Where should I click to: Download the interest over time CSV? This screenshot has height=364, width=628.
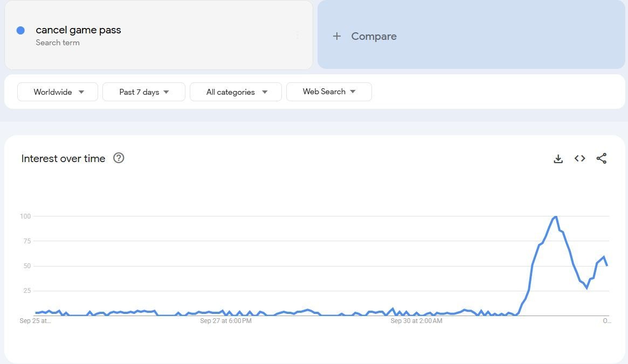click(558, 158)
